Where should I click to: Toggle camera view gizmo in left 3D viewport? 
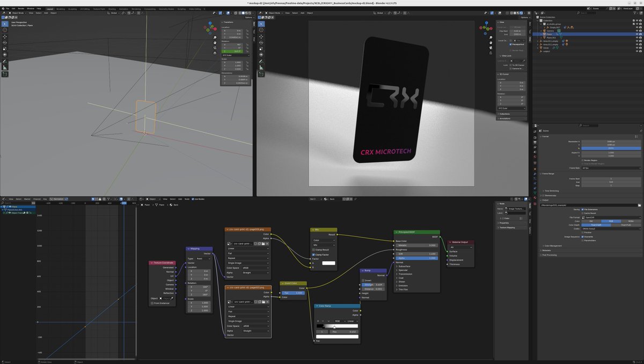[x=215, y=48]
